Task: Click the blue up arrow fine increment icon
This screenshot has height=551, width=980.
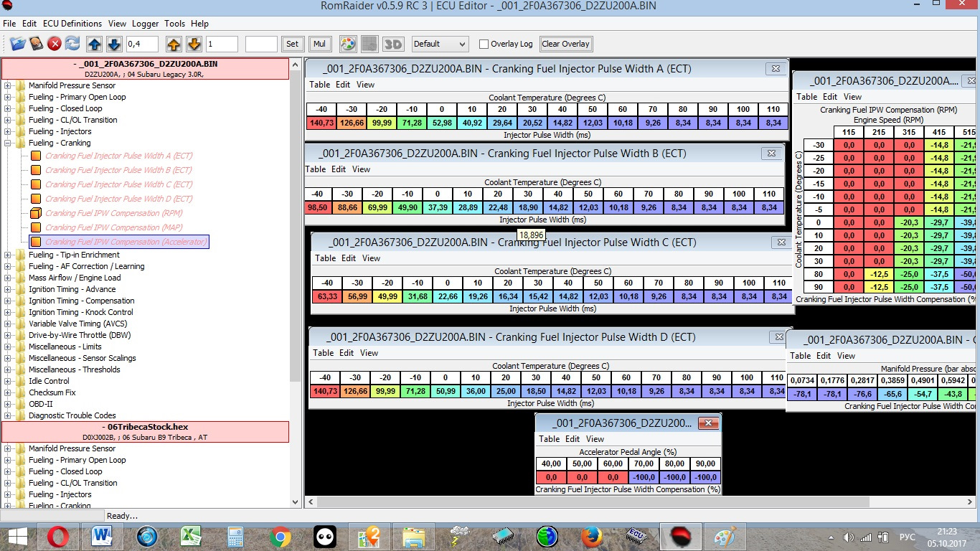Action: point(95,44)
